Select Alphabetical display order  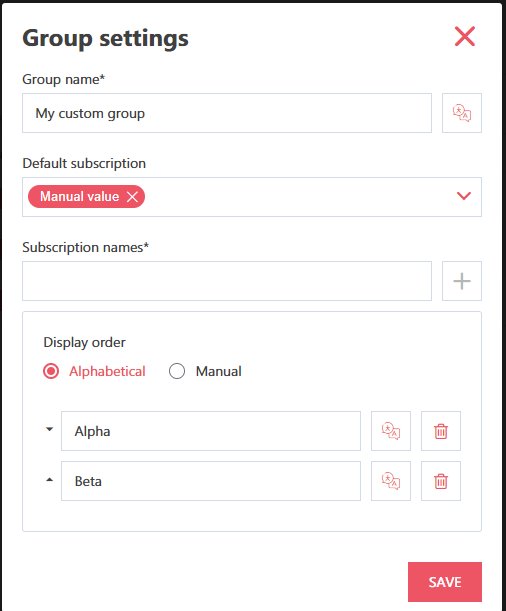tap(51, 371)
